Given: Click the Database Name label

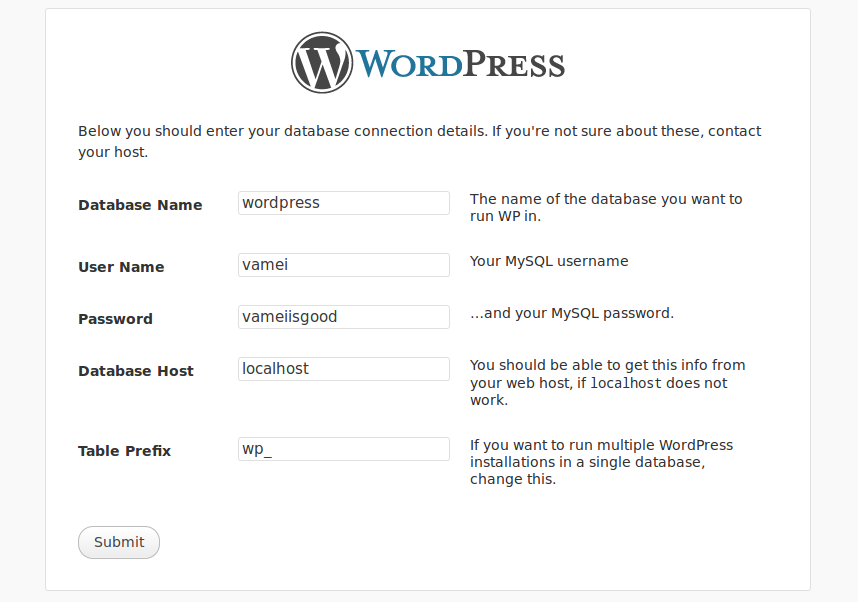Looking at the screenshot, I should 140,205.
